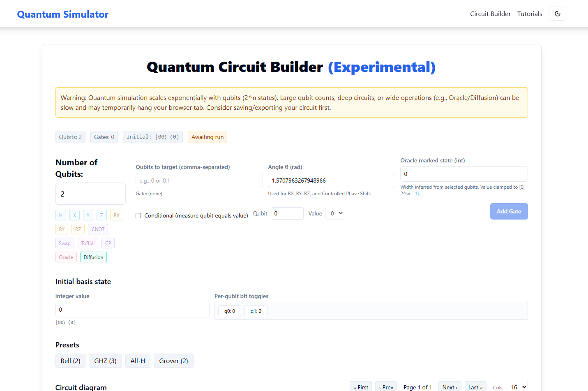Select the Toffoli gate
The image size is (588, 391).
pos(88,243)
